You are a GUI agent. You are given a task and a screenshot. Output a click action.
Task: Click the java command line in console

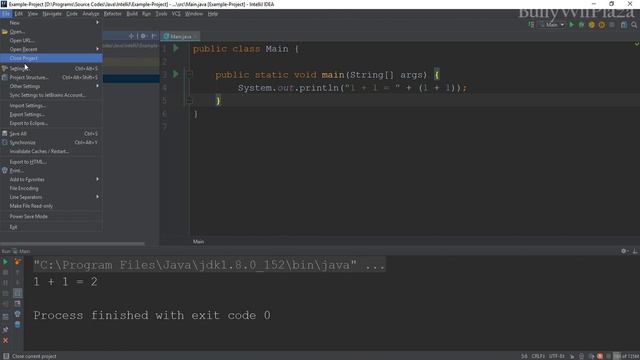pyautogui.click(x=209, y=265)
